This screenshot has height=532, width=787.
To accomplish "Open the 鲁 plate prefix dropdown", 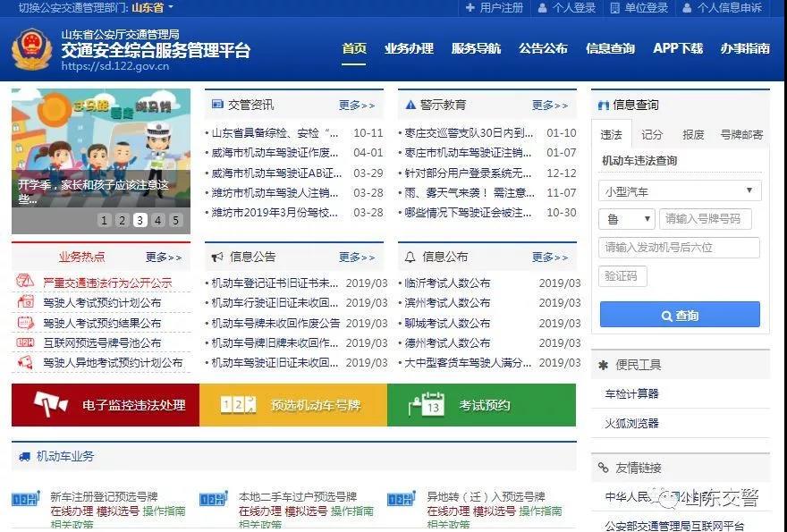I will (x=626, y=219).
